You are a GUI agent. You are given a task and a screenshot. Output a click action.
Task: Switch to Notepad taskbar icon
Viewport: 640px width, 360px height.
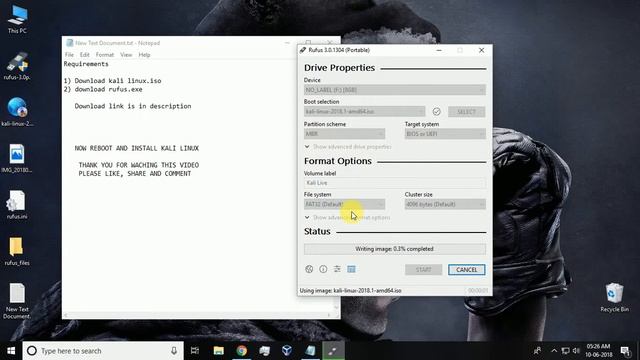[310, 351]
